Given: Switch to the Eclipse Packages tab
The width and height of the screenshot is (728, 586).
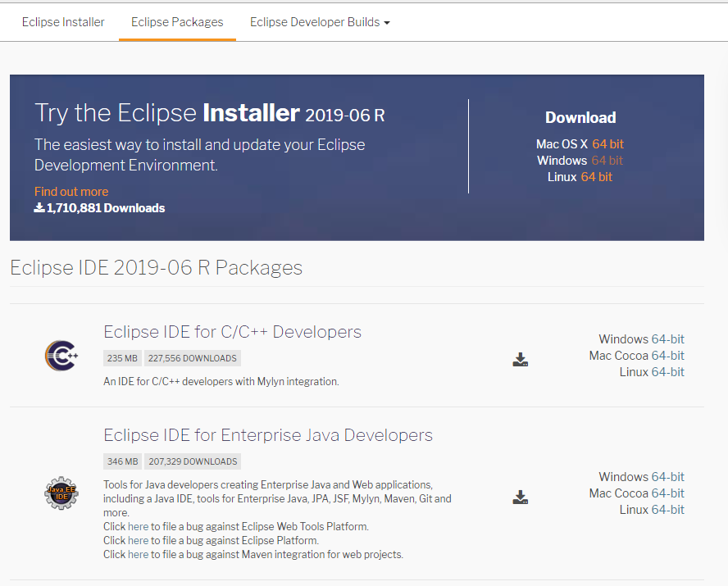Looking at the screenshot, I should [177, 22].
